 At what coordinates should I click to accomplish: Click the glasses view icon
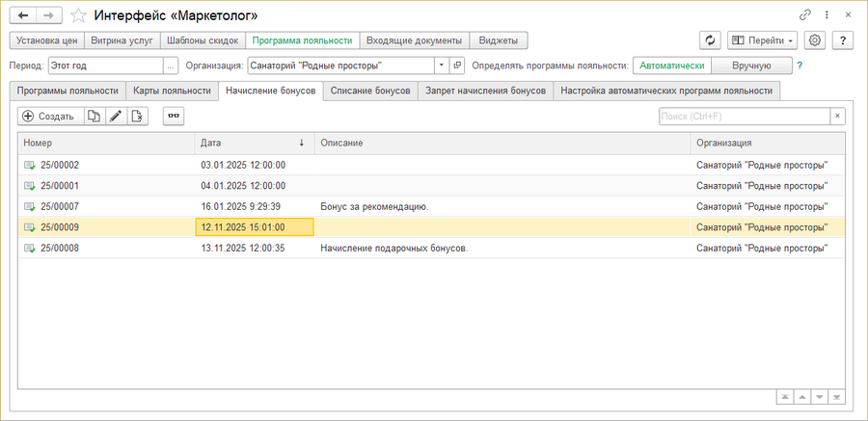click(x=174, y=116)
